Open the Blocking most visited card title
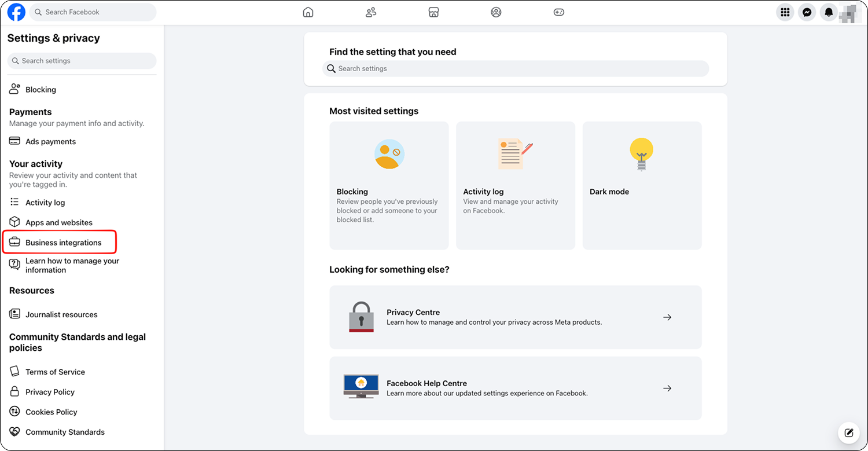The image size is (868, 451). tap(352, 192)
